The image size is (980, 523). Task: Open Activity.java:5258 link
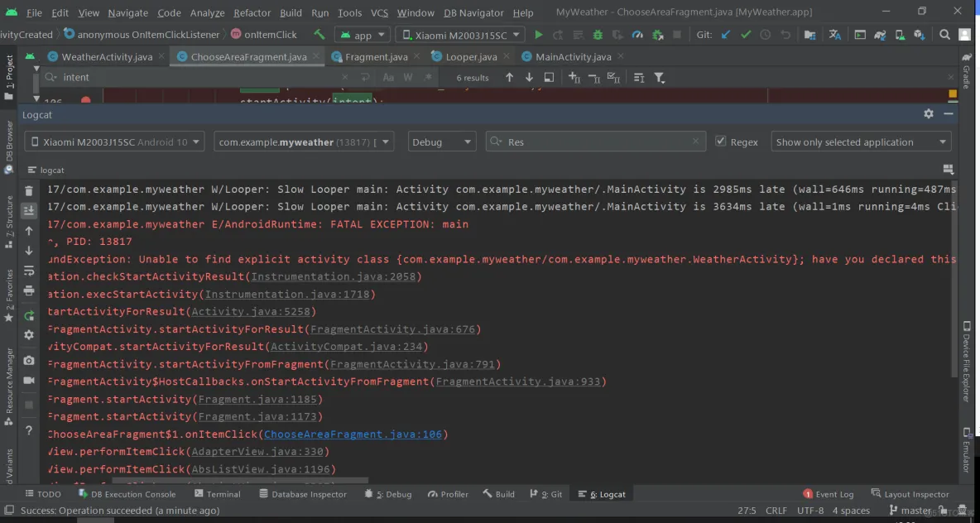(251, 312)
